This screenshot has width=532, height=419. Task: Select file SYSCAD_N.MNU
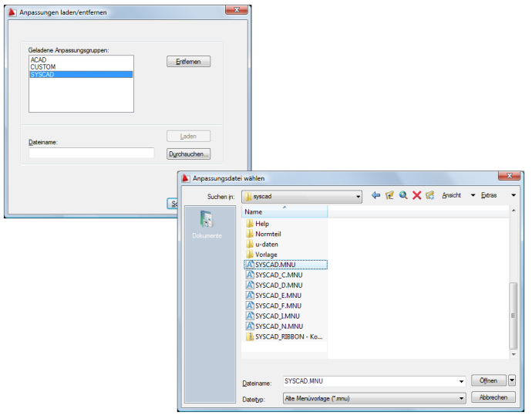pyautogui.click(x=274, y=326)
